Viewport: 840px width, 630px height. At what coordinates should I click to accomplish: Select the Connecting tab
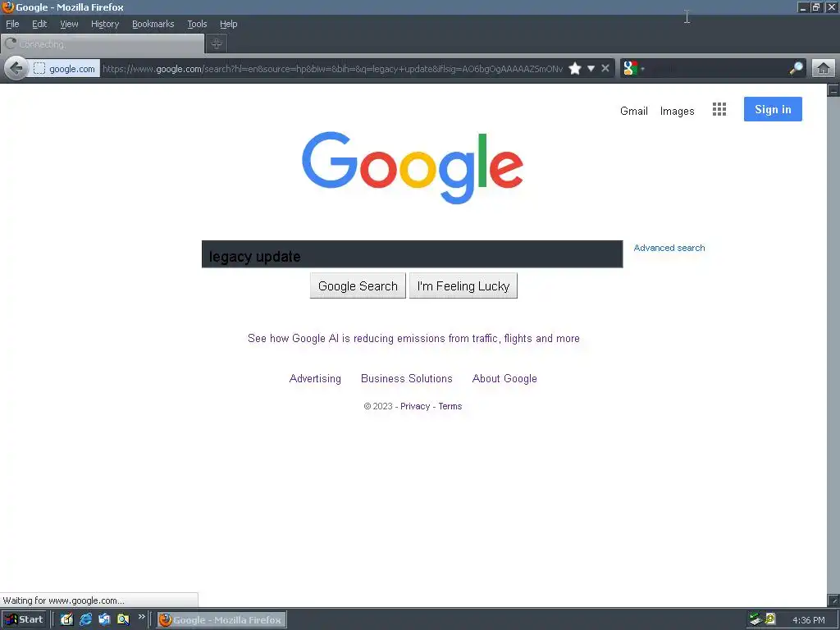coord(103,44)
